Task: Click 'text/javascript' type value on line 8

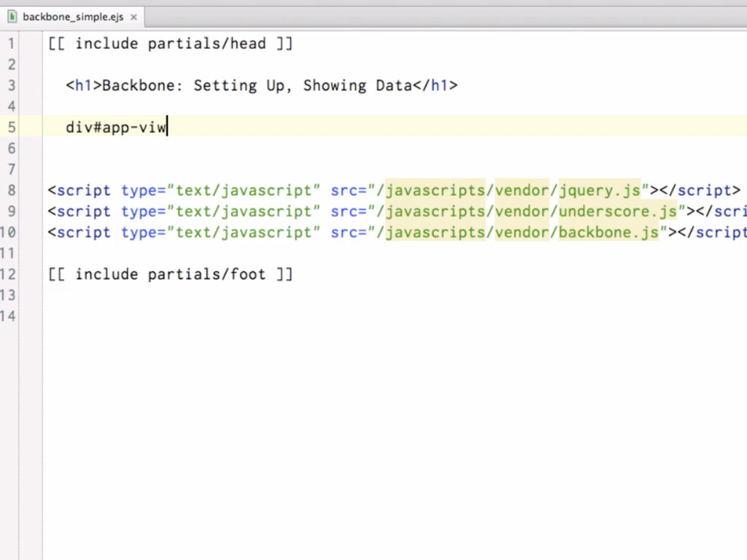Action: tap(243, 190)
